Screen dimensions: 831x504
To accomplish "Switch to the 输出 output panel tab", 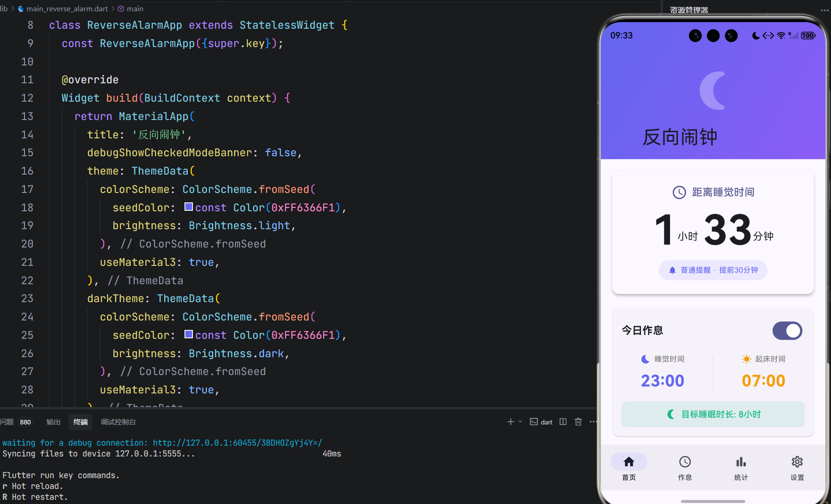I will pos(53,422).
